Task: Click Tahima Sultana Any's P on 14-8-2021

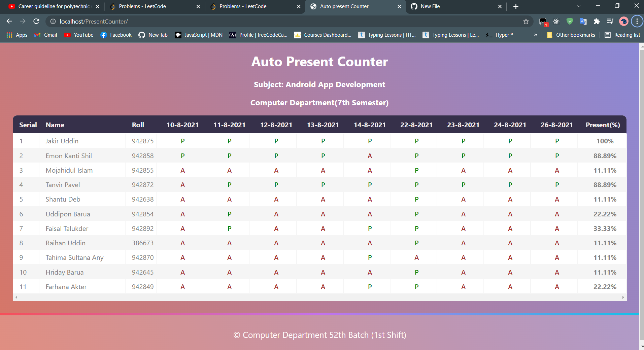Action: click(370, 257)
